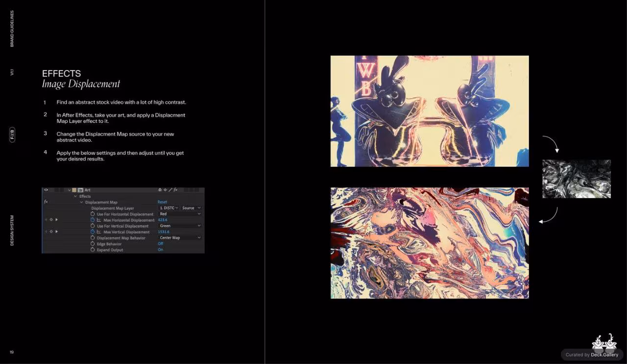Viewport: 627px width, 364px height.
Task: Click the black-and-white abstract displacement map thumbnail
Action: click(x=577, y=179)
